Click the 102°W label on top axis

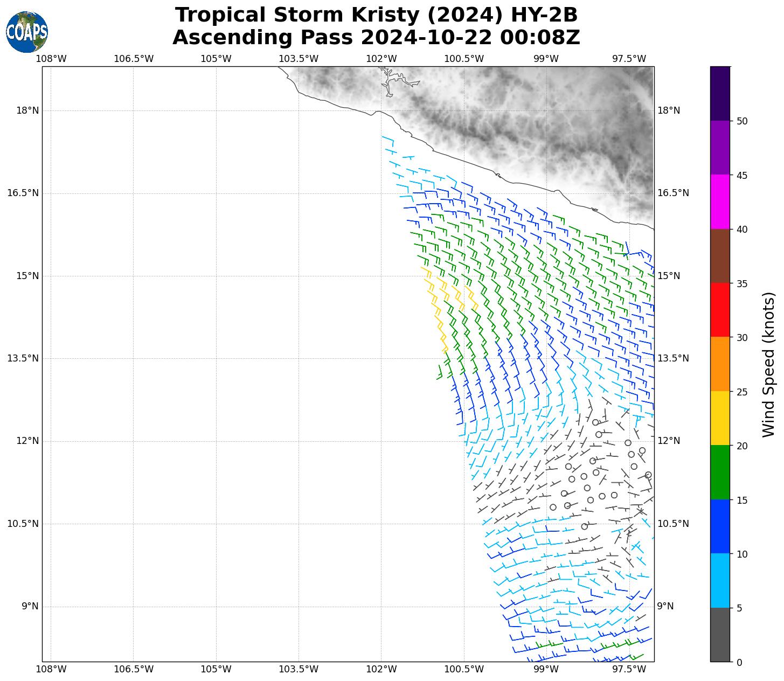pos(381,59)
